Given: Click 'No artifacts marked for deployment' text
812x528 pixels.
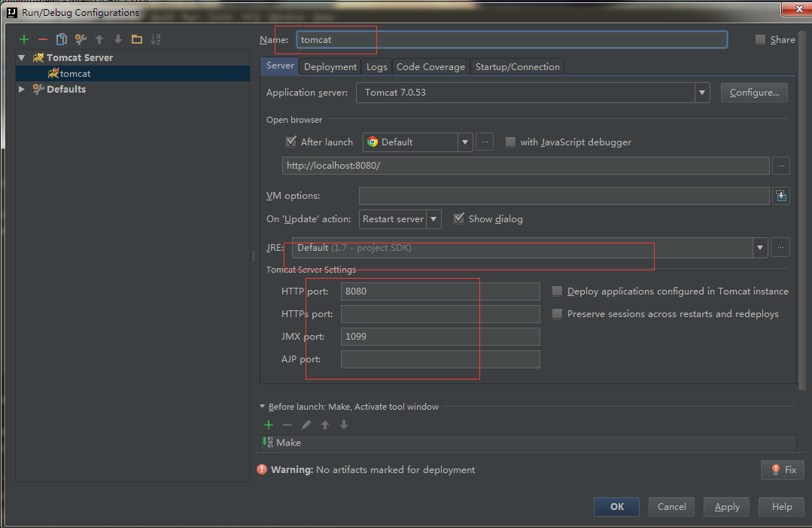Looking at the screenshot, I should tap(396, 469).
